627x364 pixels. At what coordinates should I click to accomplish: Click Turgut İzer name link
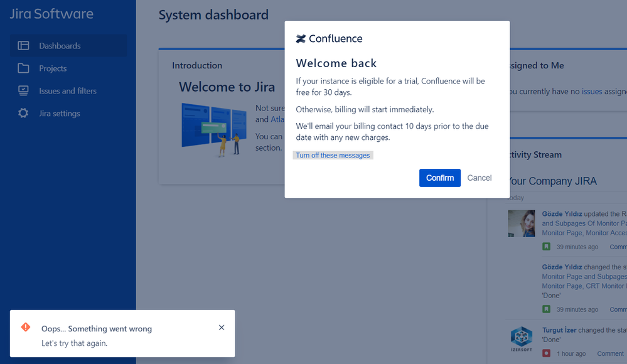click(x=559, y=330)
